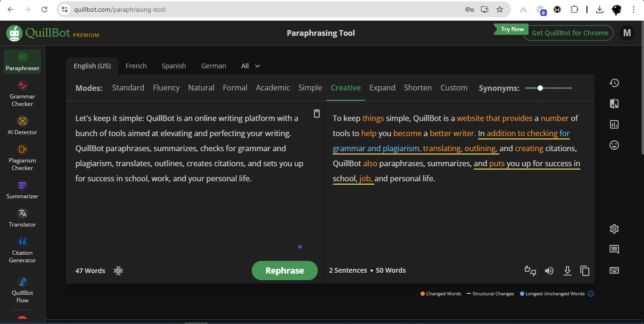Delete input text with trash icon
This screenshot has width=644, height=324.
click(x=317, y=113)
